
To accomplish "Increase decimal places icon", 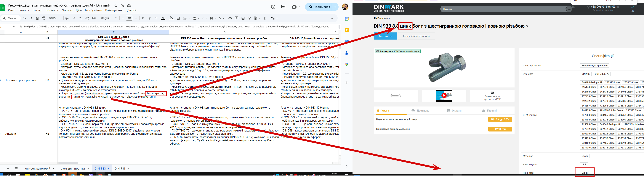I will click(87, 18).
